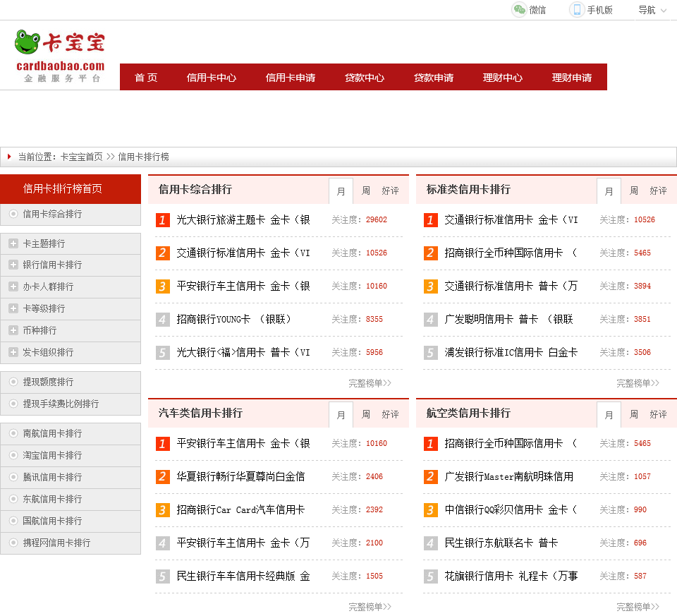Open the 导航 dropdown arrow
Image resolution: width=677 pixels, height=616 pixels.
point(664,11)
